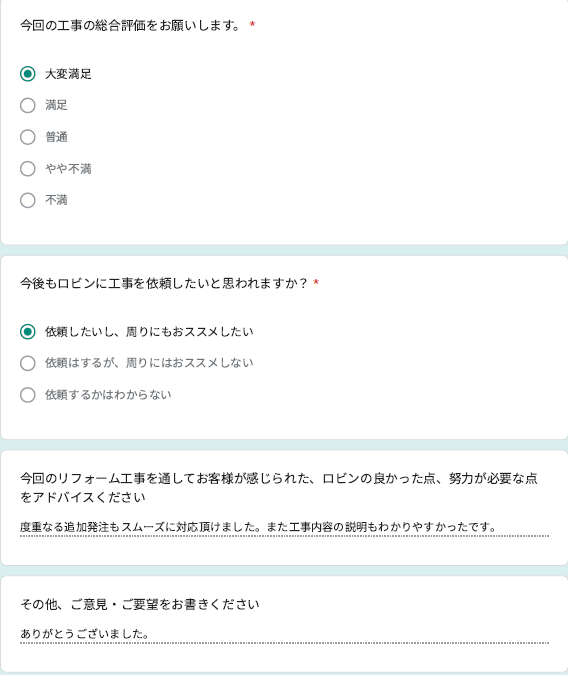568x675 pixels.
Task: Choose 依頼はするが、周りにはおススメしない radio option
Action: click(28, 363)
